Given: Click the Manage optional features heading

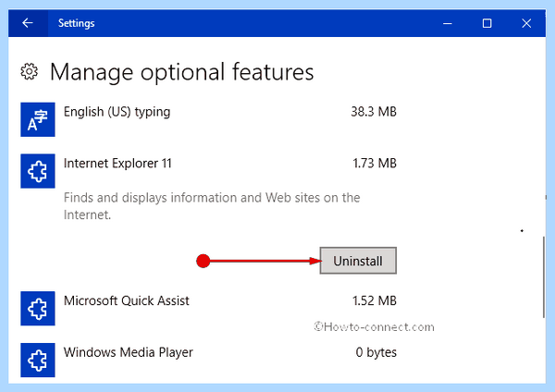Looking at the screenshot, I should pyautogui.click(x=181, y=72).
